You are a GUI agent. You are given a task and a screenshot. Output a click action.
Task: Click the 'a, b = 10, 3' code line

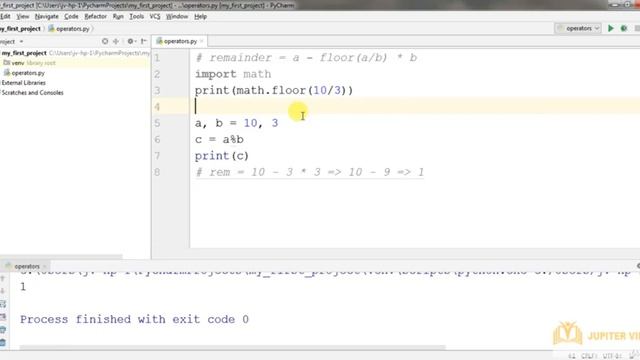[236, 123]
